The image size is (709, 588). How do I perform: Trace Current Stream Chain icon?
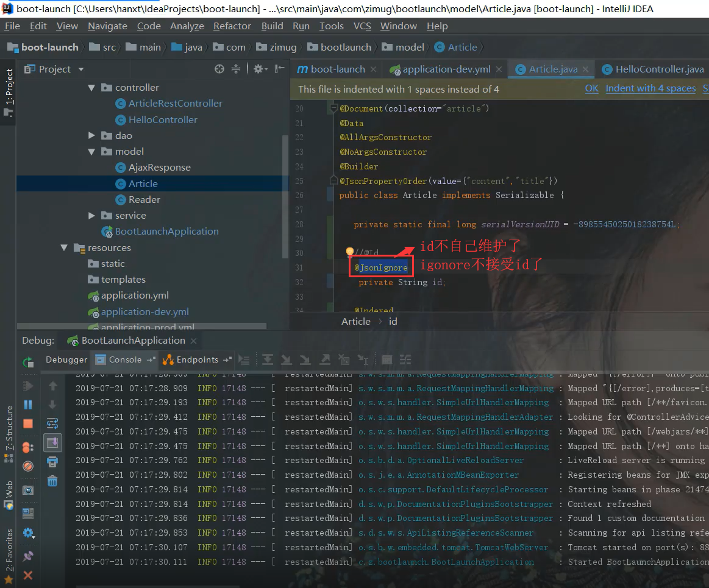click(x=405, y=360)
